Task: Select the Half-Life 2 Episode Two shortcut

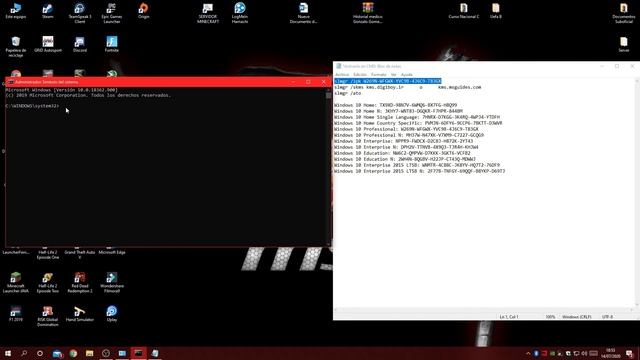Action: pos(48,282)
